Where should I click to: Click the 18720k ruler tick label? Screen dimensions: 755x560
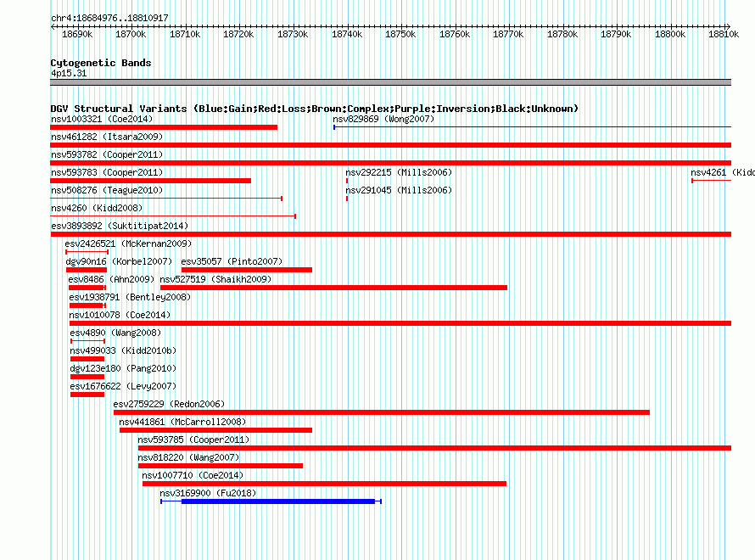(x=238, y=34)
